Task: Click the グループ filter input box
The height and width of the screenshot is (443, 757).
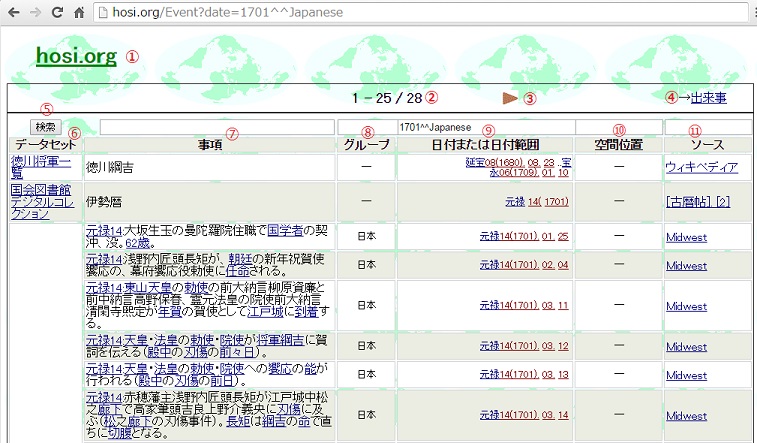Action: click(x=366, y=127)
